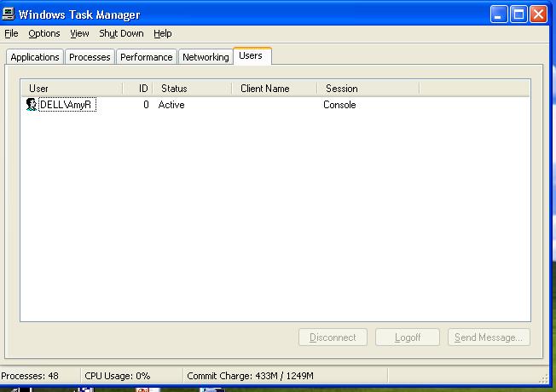
Task: Minimize the Task Manager window
Action: 499,14
